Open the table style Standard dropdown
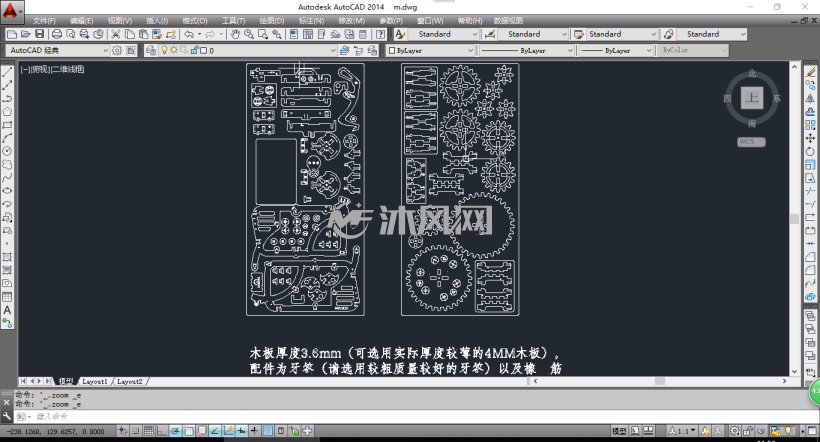This screenshot has width=820, height=442. coord(653,34)
